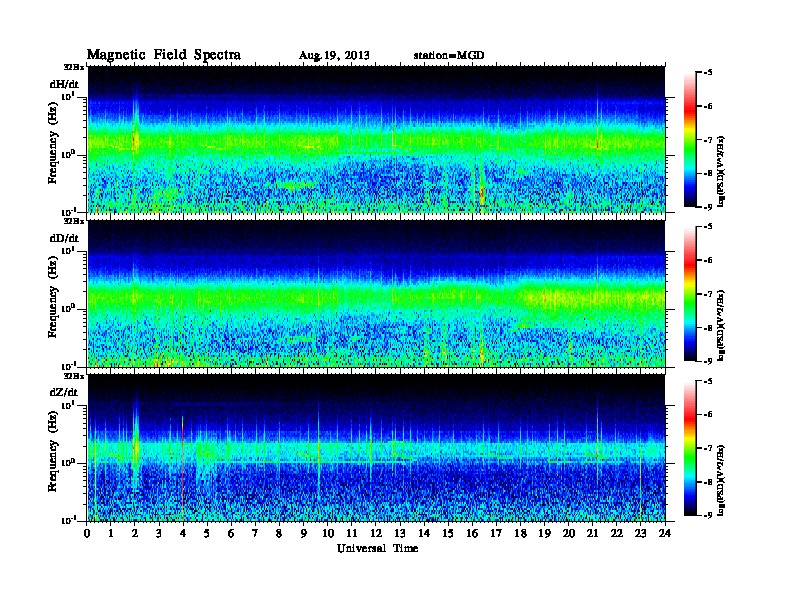Click the hour 16 tick label

click(x=472, y=533)
